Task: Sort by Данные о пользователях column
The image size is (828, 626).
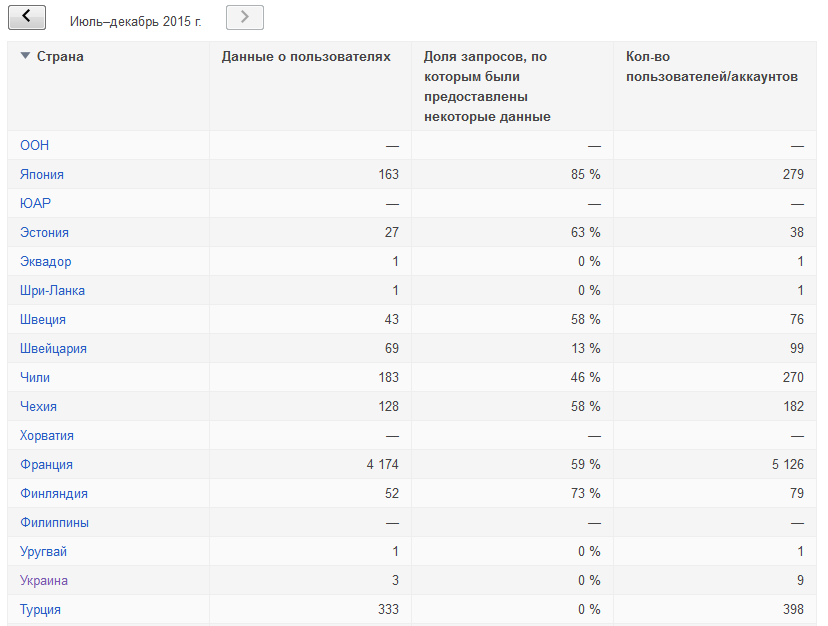Action: (306, 57)
